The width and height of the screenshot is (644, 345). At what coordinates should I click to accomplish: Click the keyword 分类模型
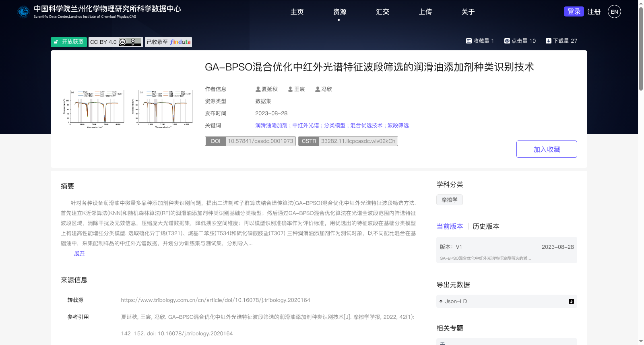coord(334,125)
